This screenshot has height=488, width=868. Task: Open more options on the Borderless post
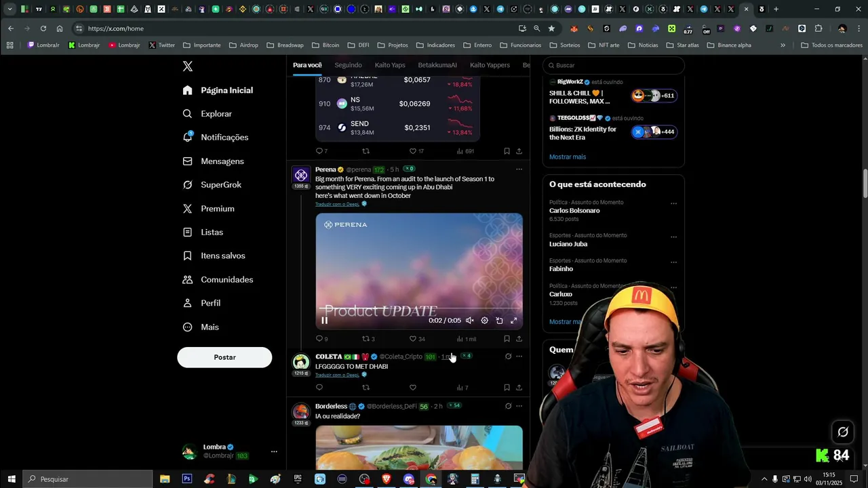coord(519,407)
